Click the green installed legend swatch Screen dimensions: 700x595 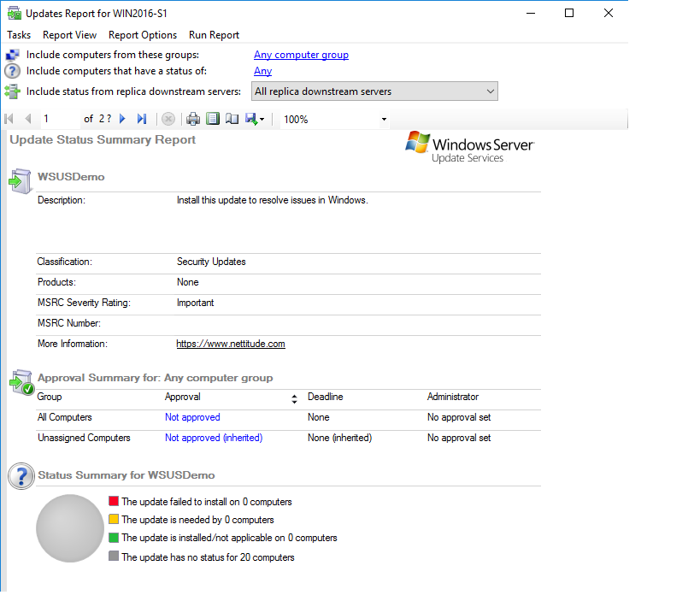(114, 538)
